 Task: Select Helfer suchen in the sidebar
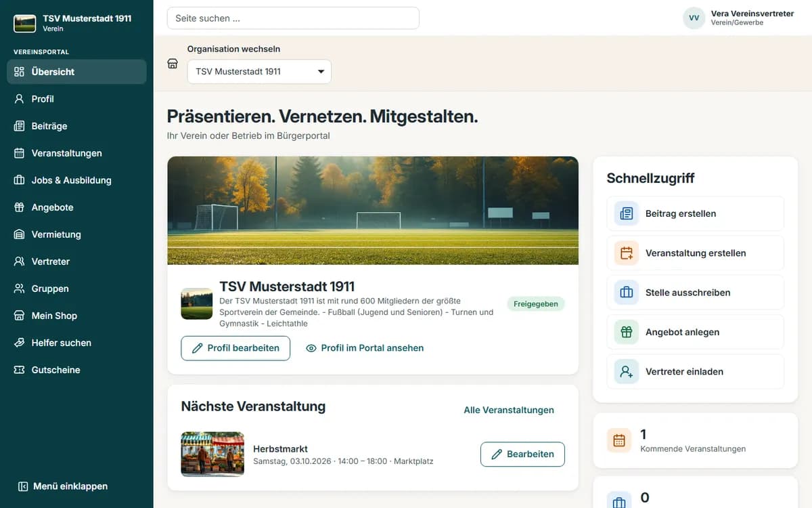point(76,343)
